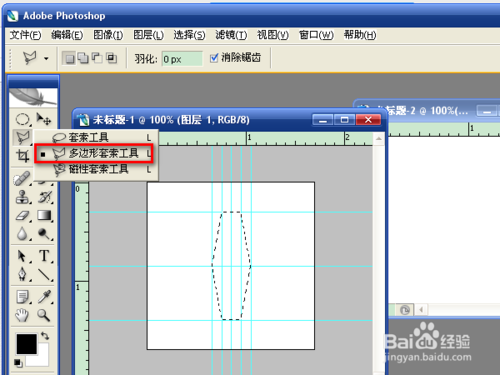500x375 pixels.
Task: Open the 图层(L) menu
Action: pyautogui.click(x=148, y=35)
